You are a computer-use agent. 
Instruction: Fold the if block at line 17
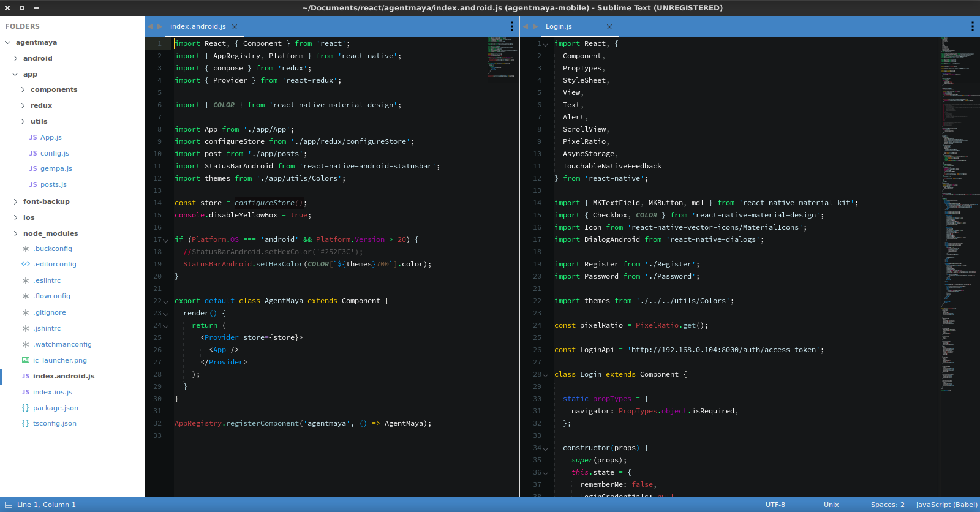[x=166, y=240]
